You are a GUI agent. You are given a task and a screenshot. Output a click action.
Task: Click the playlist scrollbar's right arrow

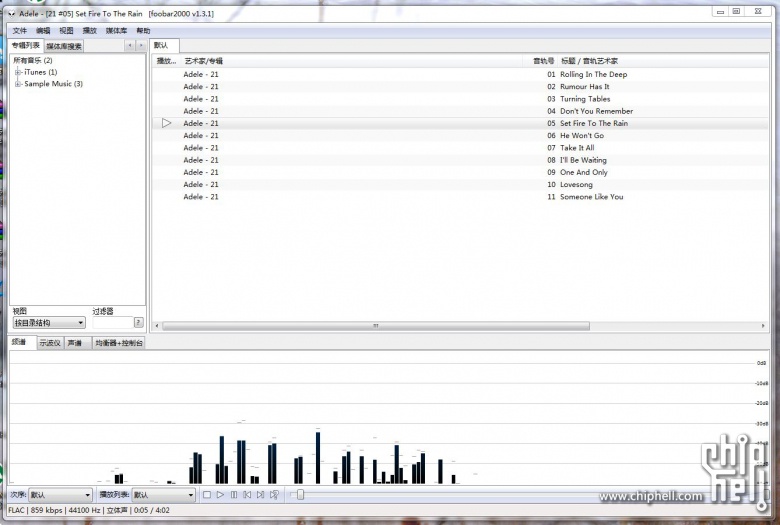763,326
